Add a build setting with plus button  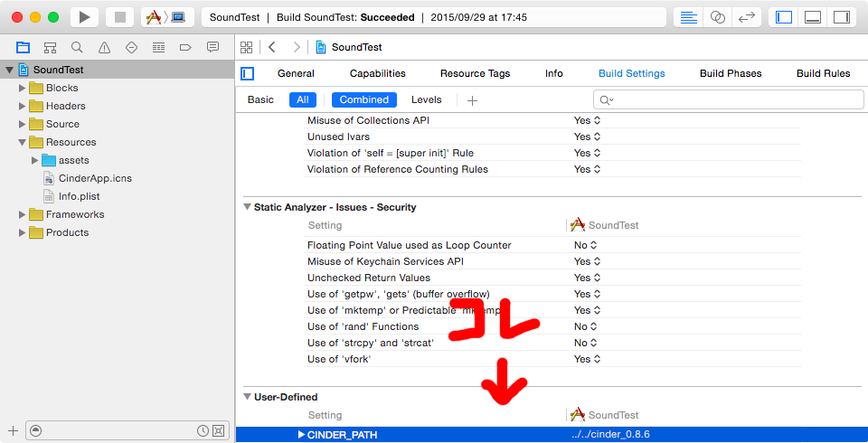(472, 100)
